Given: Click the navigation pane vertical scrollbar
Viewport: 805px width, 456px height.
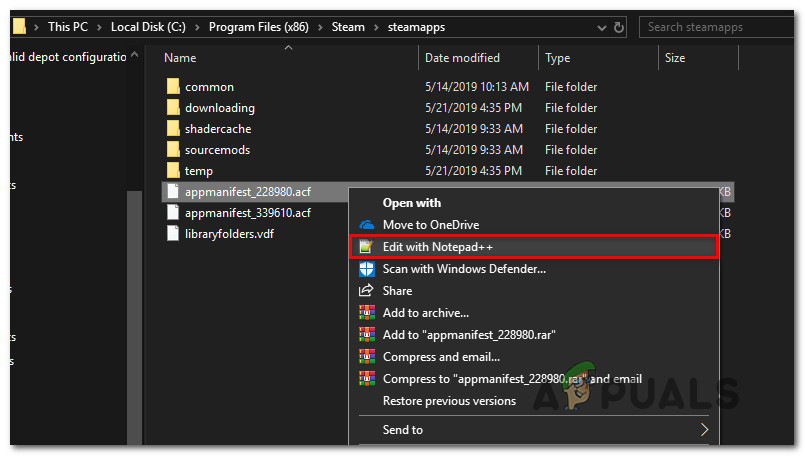Looking at the screenshot, I should (x=133, y=300).
